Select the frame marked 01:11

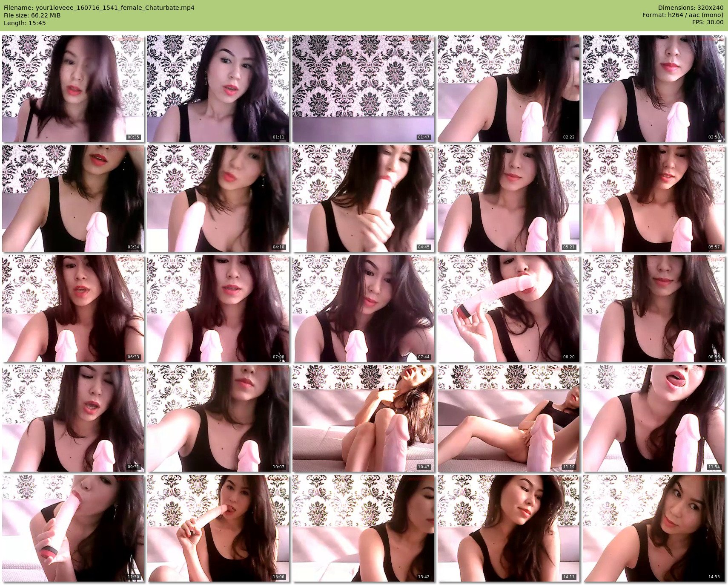[218, 89]
